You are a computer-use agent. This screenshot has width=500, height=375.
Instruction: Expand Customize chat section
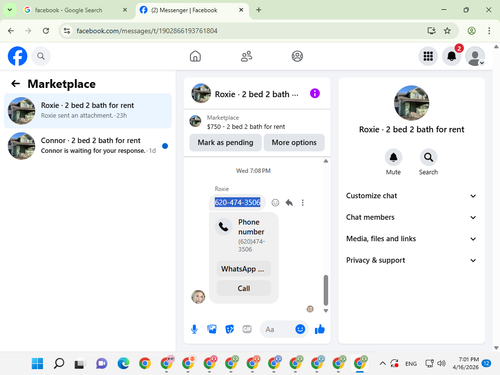pos(411,196)
